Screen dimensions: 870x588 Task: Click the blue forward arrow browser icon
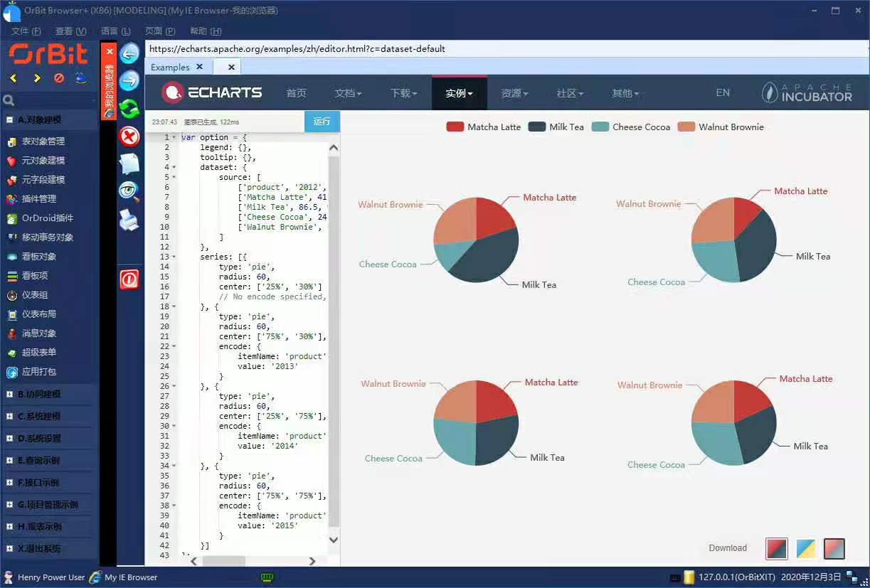(x=129, y=80)
